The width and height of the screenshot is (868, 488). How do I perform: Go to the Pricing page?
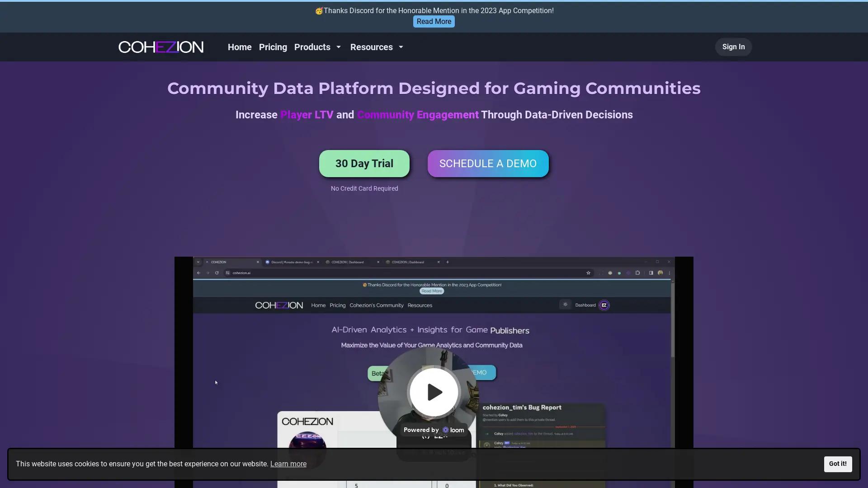click(273, 47)
